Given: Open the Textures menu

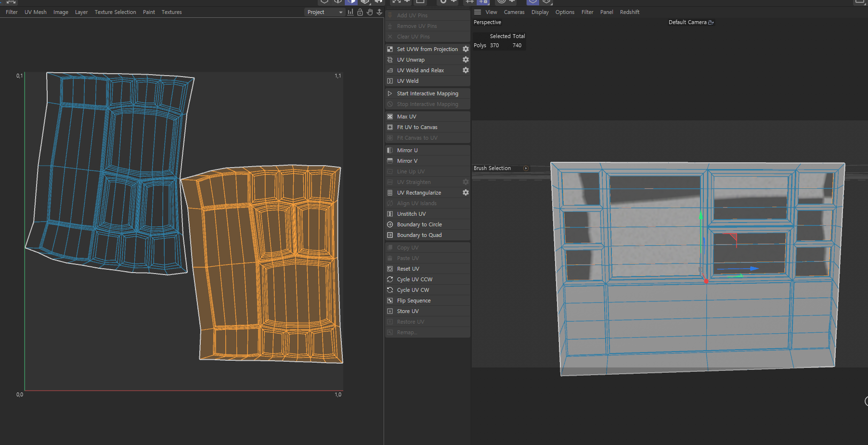Looking at the screenshot, I should 171,12.
